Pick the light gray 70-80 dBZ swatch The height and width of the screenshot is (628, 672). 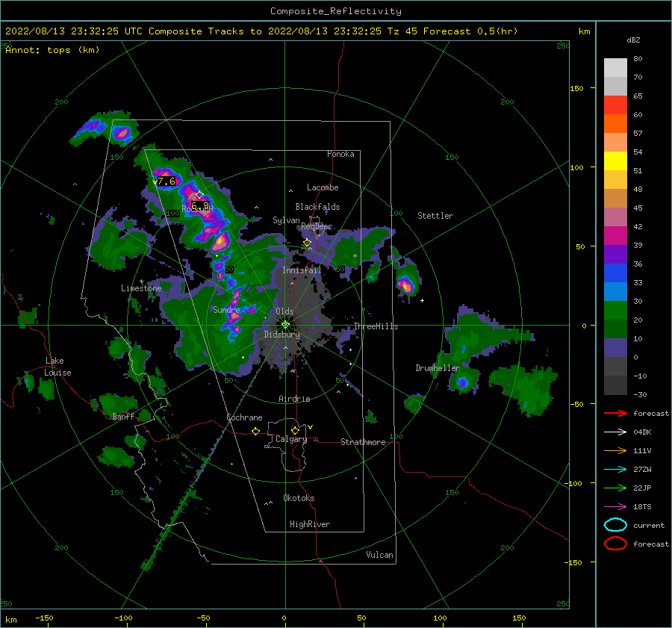pos(615,67)
